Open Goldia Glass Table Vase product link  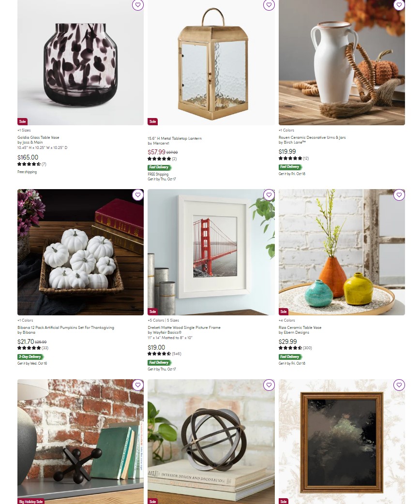[38, 137]
